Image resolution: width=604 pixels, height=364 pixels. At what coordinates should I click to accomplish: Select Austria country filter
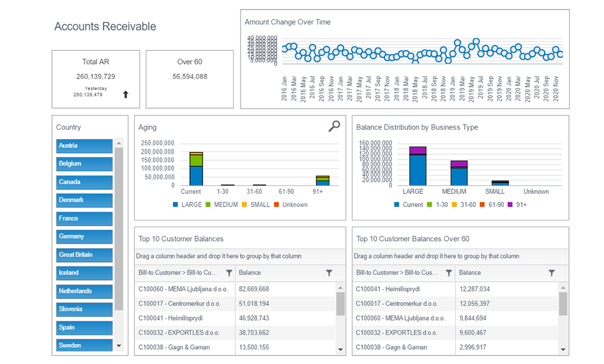84,146
